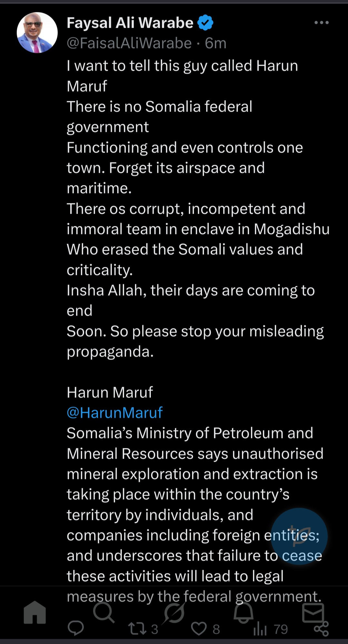Like the tweet with heart icon
348x644 pixels.
(x=199, y=629)
